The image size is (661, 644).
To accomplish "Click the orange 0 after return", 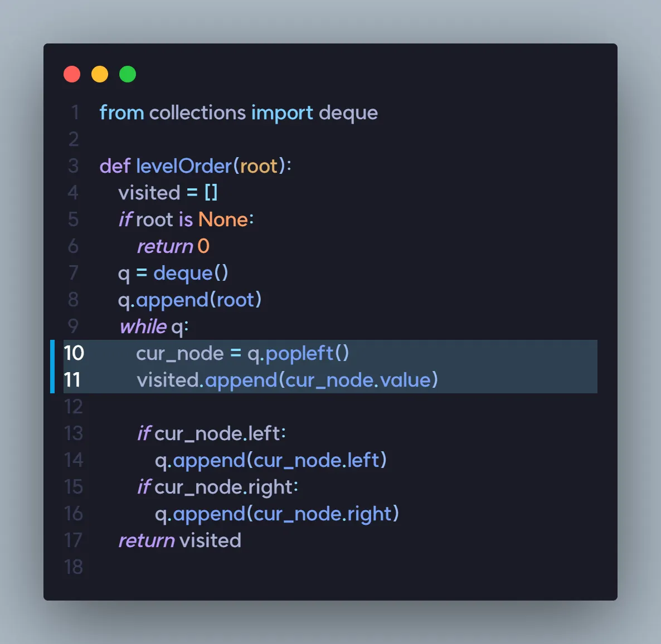I will click(x=203, y=246).
